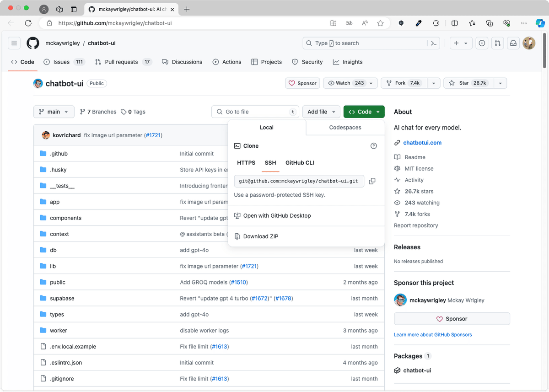549x392 pixels.
Task: Open the .env.local.example file
Action: click(x=73, y=347)
